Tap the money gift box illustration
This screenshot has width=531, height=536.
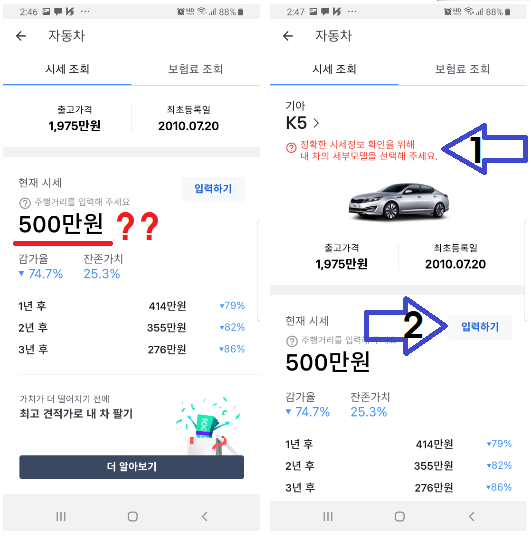point(208,426)
